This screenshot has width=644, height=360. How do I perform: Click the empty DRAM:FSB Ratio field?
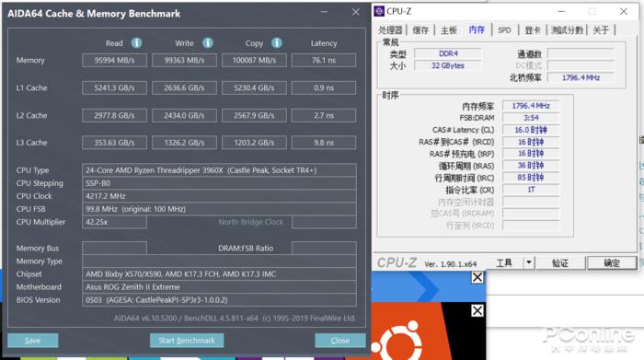click(324, 248)
